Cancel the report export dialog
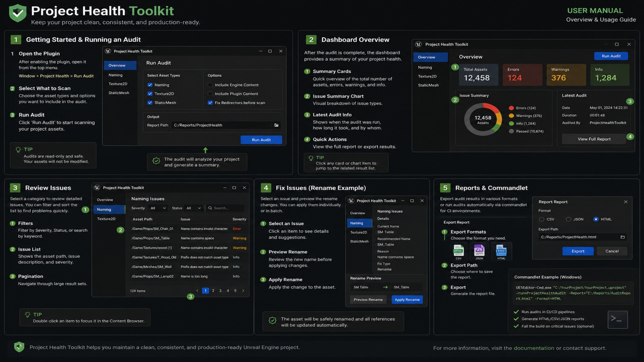The width and height of the screenshot is (644, 362). click(x=612, y=251)
